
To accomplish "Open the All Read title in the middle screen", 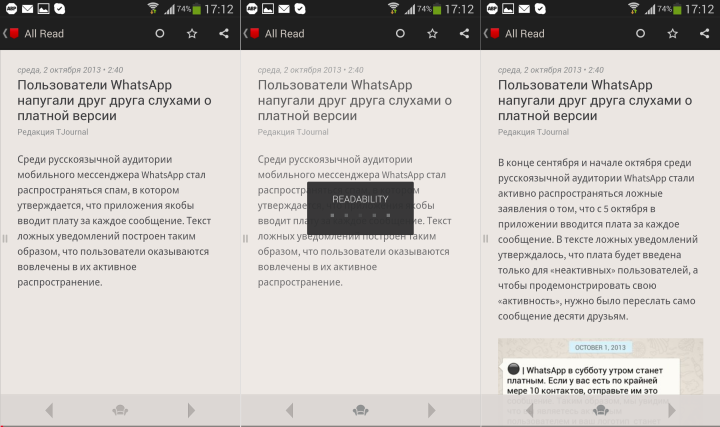I will point(285,34).
